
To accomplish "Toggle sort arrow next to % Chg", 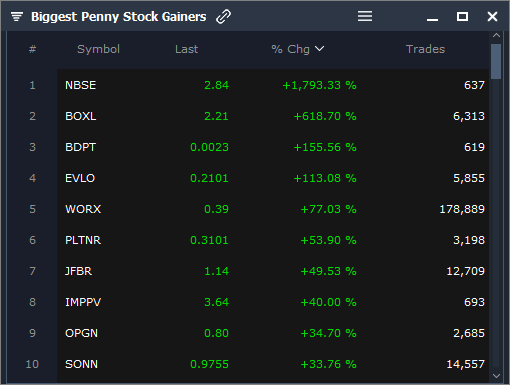I will (319, 49).
